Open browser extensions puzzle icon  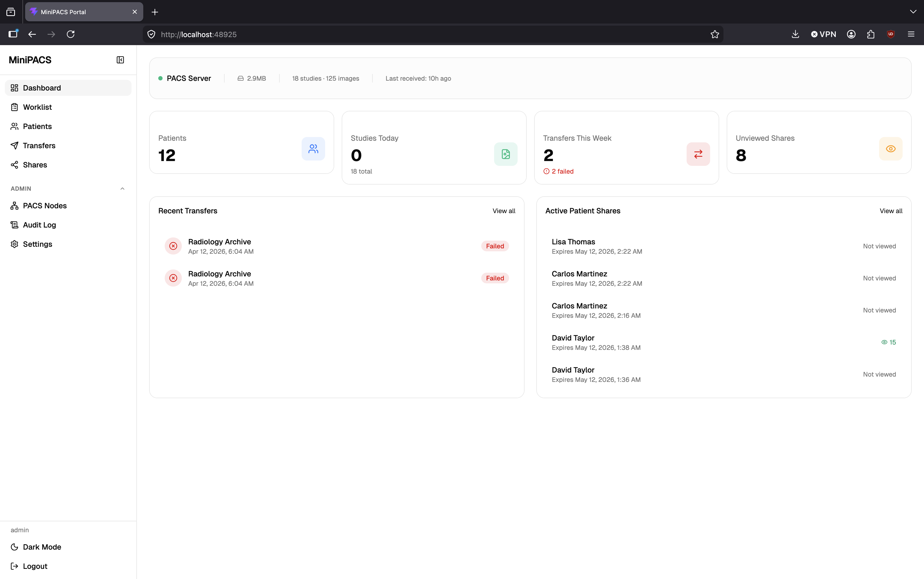pos(870,34)
